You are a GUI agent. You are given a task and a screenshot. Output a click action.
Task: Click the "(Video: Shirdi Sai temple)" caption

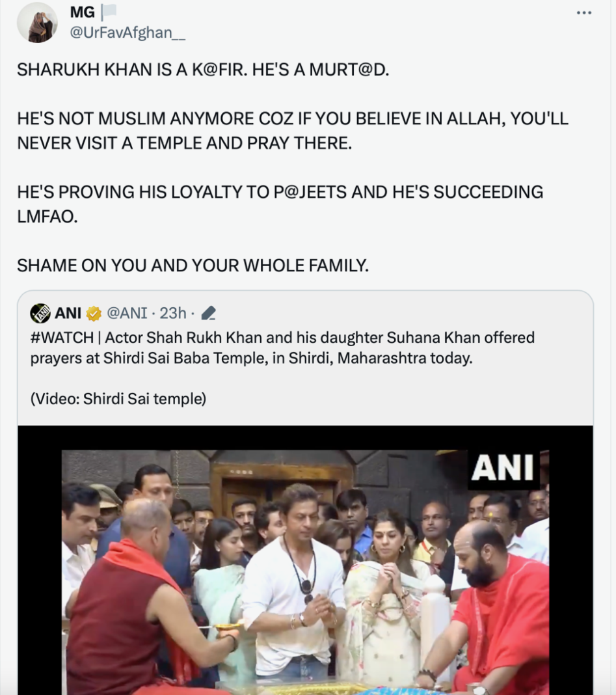118,399
